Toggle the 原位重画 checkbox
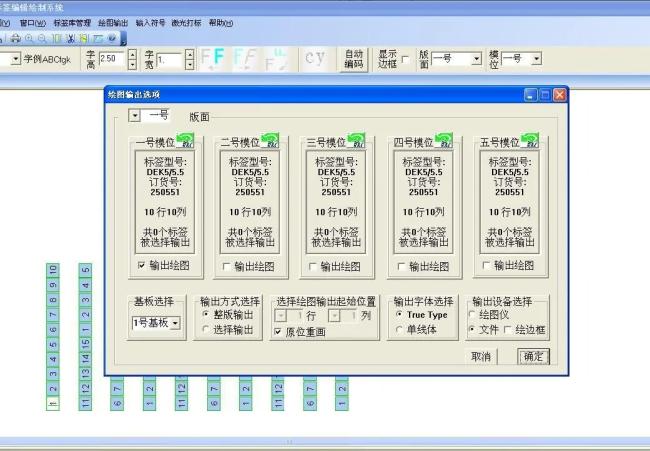The height and width of the screenshot is (451, 650). coord(279,332)
